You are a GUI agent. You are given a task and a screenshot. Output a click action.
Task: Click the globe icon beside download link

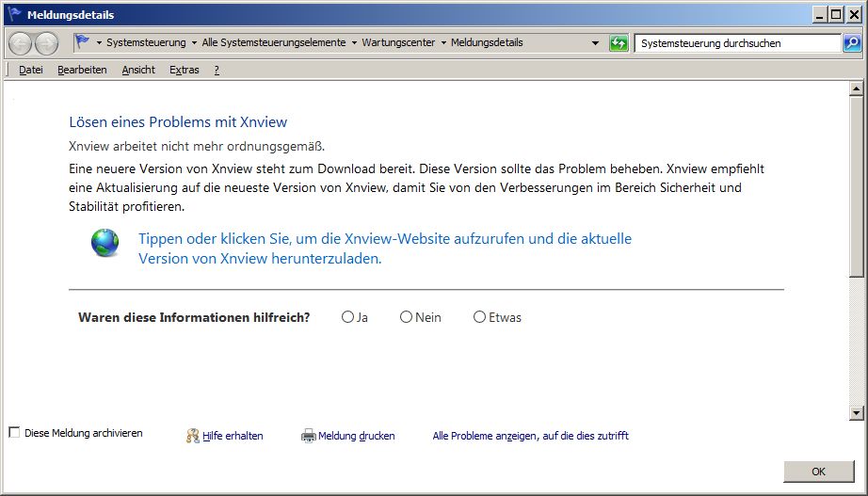pos(105,243)
